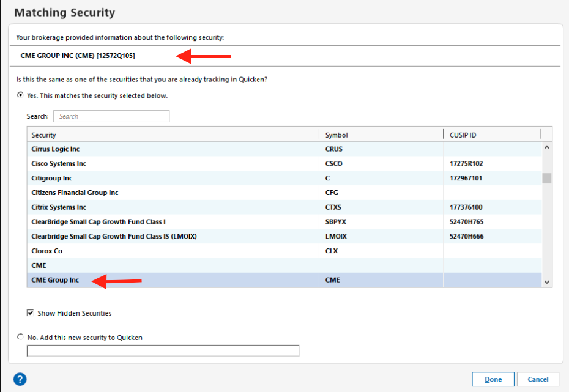Click CUSIP ID 17275R102

466,163
